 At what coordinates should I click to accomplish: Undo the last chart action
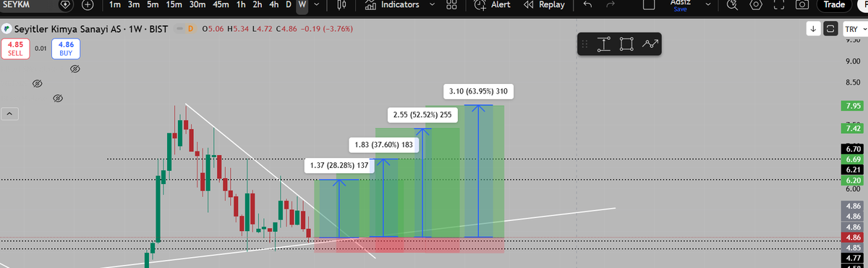[x=587, y=4]
